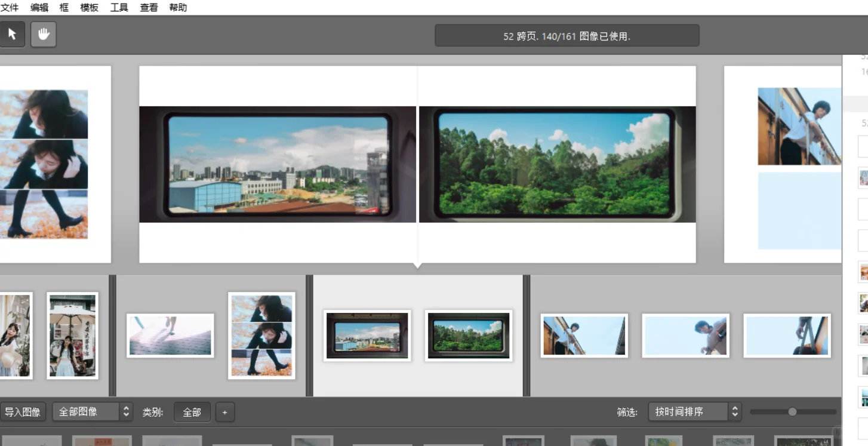The width and height of the screenshot is (868, 446).
Task: Click the thumbnail size slider handle
Action: pos(792,411)
